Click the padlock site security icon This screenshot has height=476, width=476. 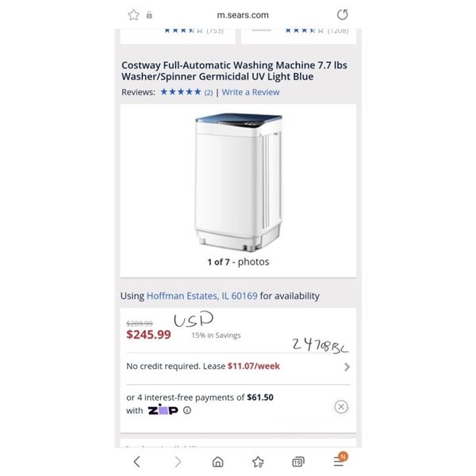click(x=149, y=15)
